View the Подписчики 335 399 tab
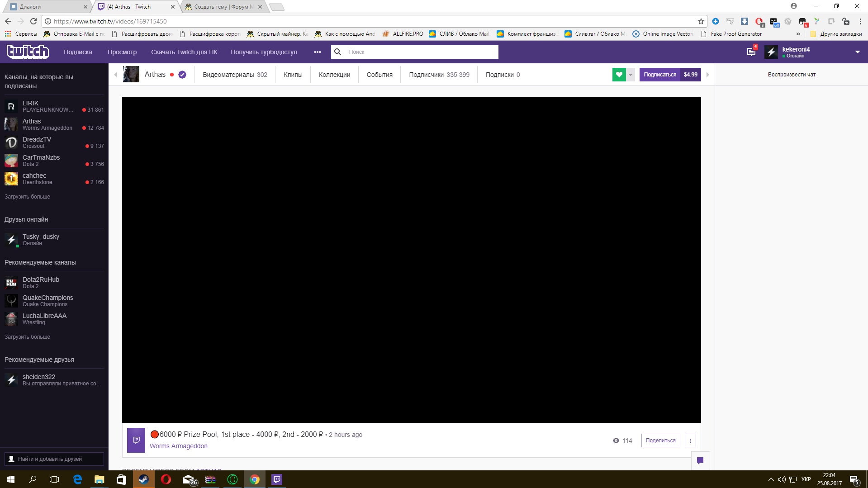The height and width of the screenshot is (488, 868). [439, 75]
